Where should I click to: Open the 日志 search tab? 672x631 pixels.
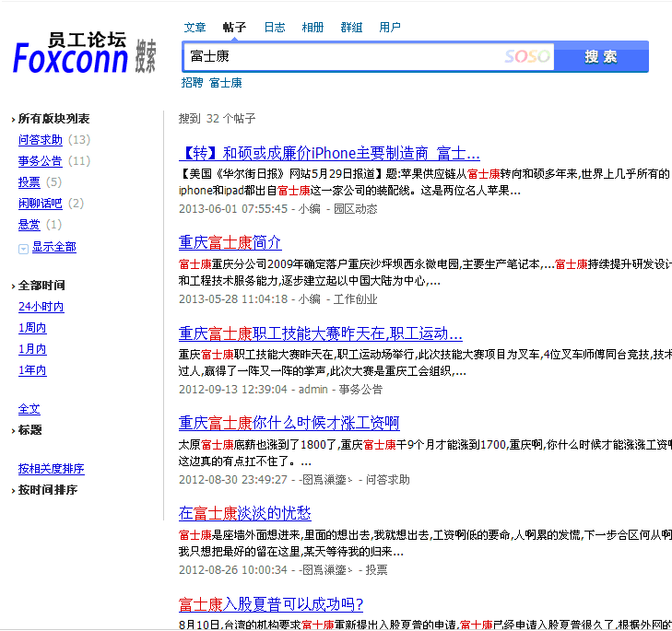tap(275, 28)
